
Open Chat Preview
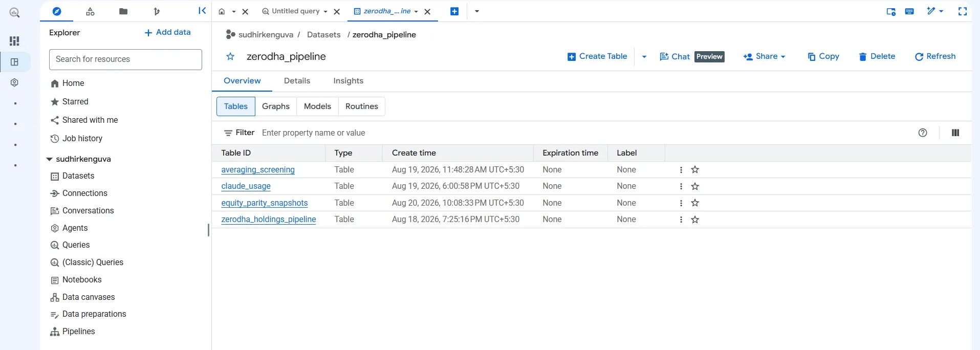pyautogui.click(x=692, y=56)
